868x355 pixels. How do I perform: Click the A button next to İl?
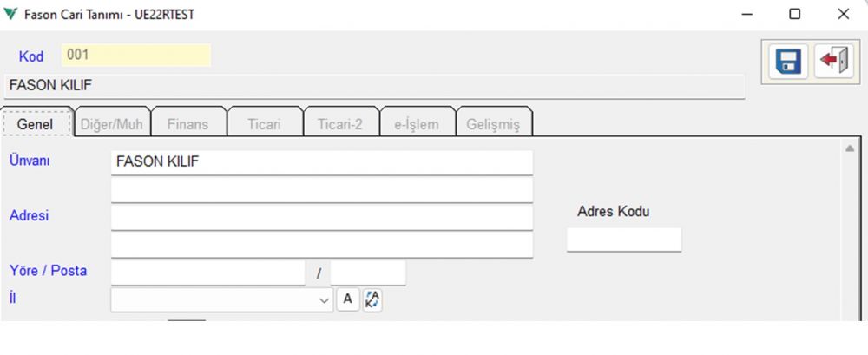click(347, 299)
